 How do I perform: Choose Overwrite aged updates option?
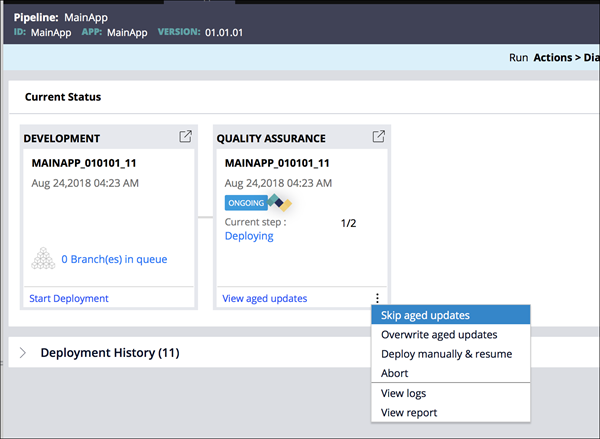coord(439,334)
